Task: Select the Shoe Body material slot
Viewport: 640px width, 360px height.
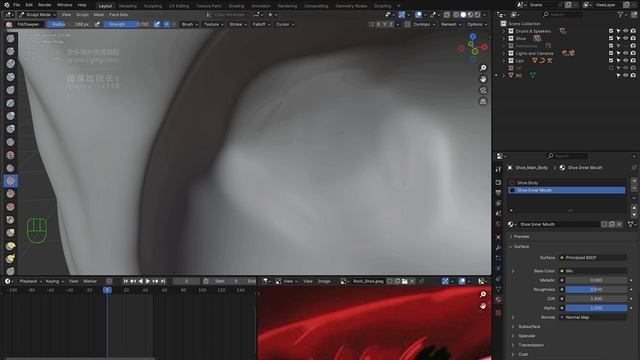Action: [567, 183]
